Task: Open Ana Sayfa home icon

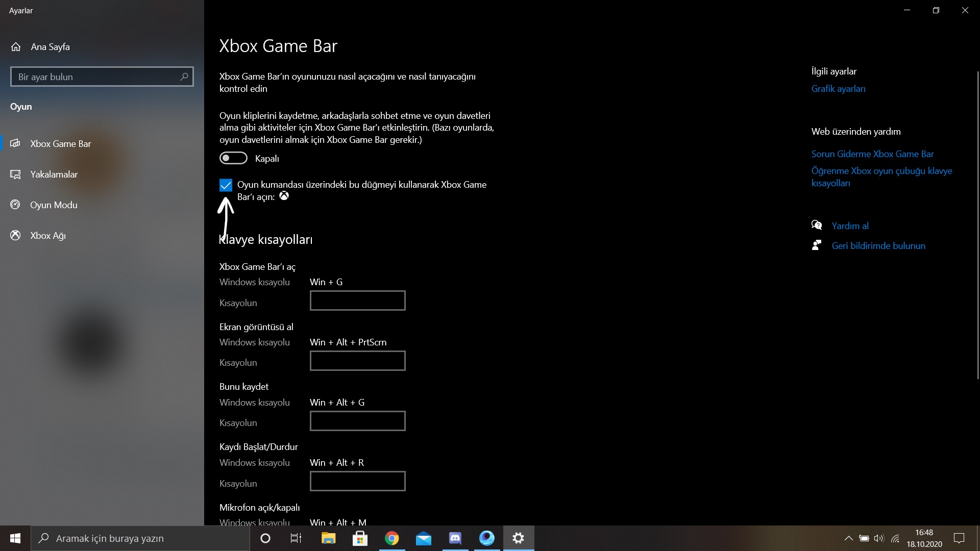Action: coord(16,47)
